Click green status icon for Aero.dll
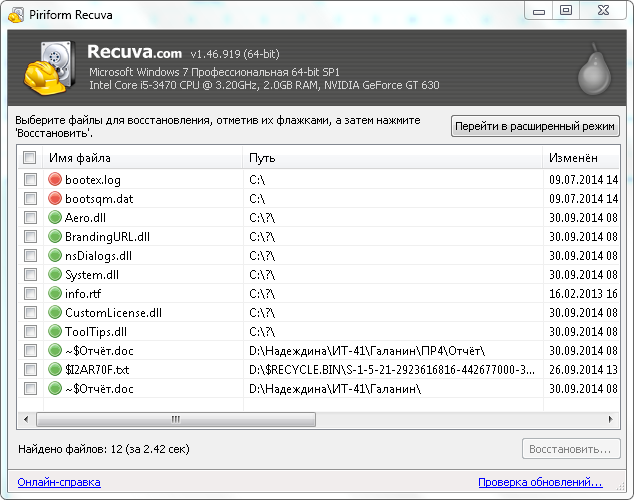 pyautogui.click(x=55, y=218)
